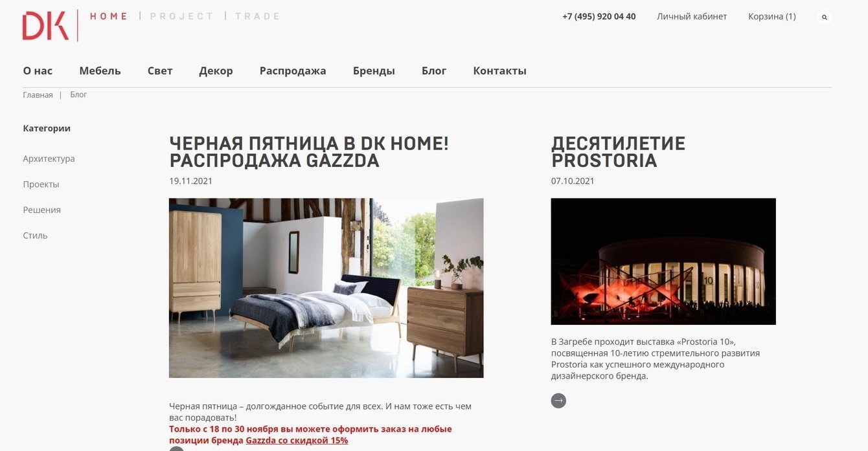The width and height of the screenshot is (868, 451).
Task: Open the Свет menu
Action: tap(160, 71)
